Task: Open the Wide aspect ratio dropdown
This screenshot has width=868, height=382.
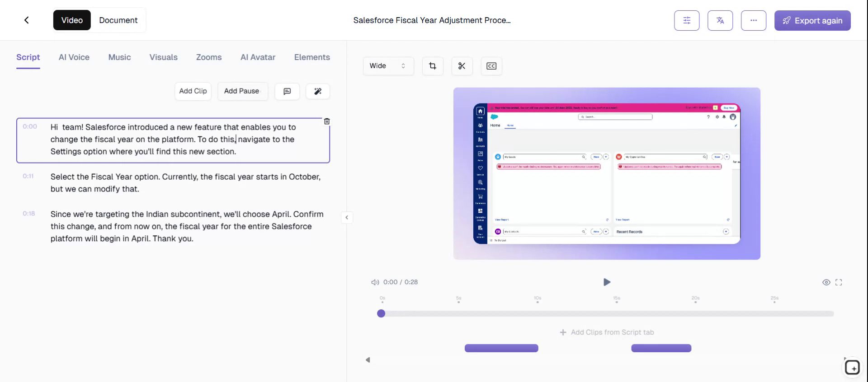Action: pyautogui.click(x=388, y=66)
